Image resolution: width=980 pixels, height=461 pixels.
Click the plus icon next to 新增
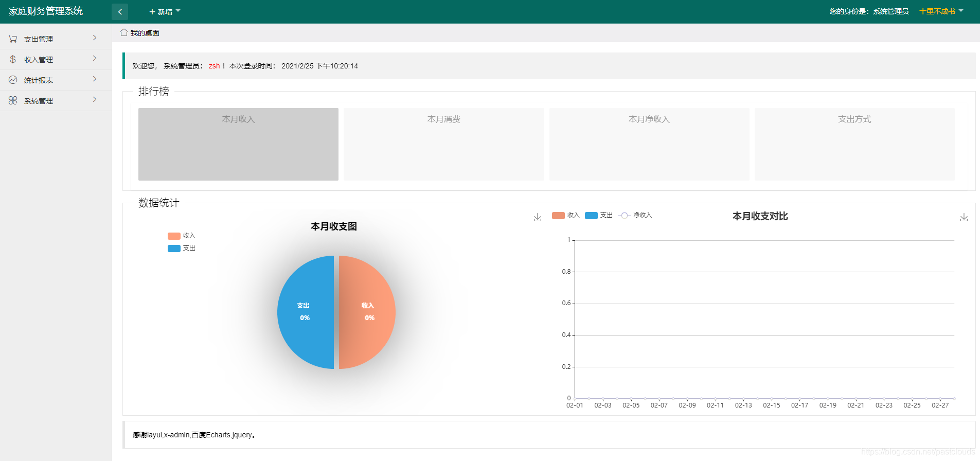(x=152, y=12)
